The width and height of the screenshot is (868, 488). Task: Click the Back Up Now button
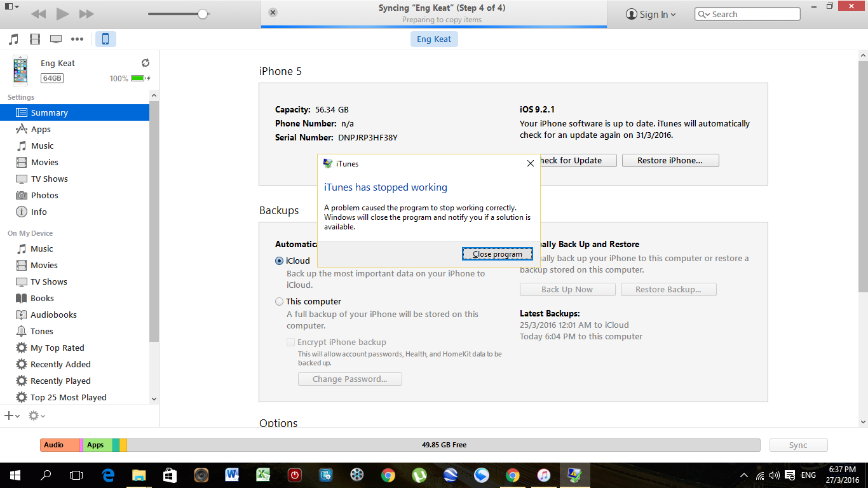coord(567,290)
